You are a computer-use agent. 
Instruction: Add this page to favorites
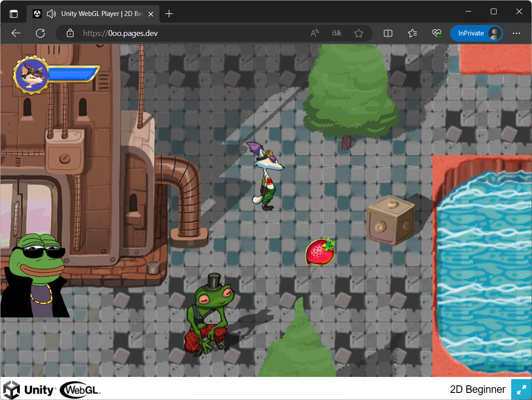click(x=359, y=33)
